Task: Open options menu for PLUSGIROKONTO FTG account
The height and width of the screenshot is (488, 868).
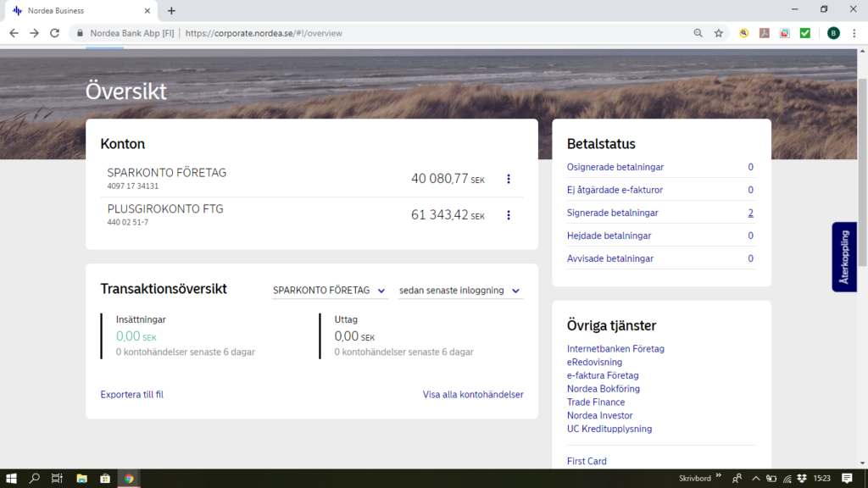Action: 509,215
